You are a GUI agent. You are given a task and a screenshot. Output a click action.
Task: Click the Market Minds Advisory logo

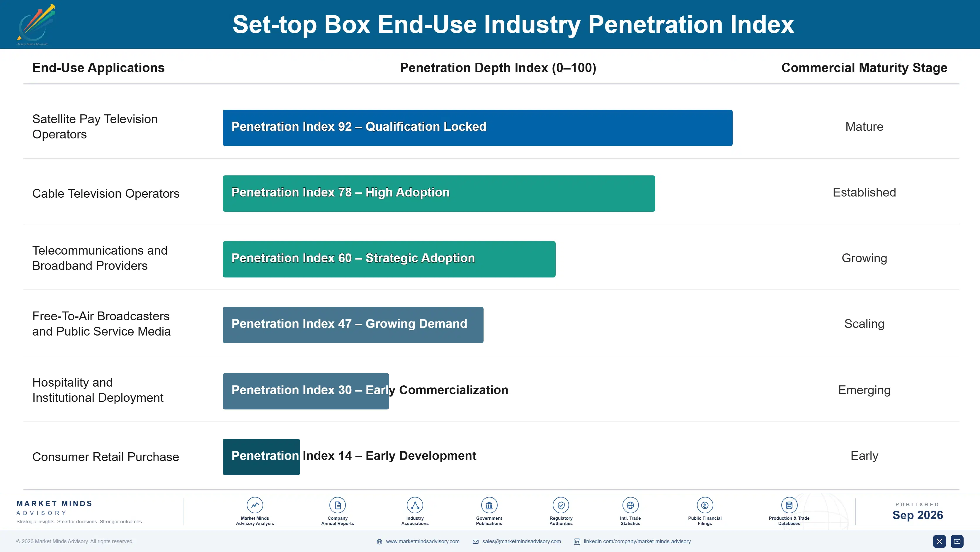click(36, 25)
